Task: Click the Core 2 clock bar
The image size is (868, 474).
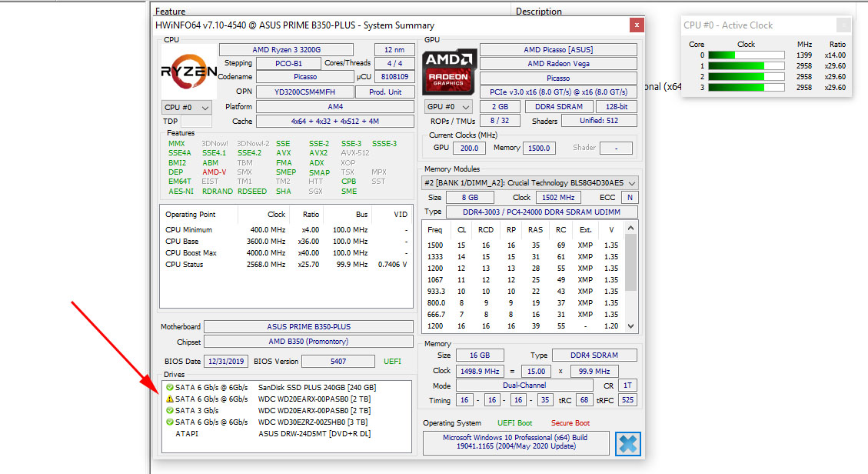Action: click(747, 76)
